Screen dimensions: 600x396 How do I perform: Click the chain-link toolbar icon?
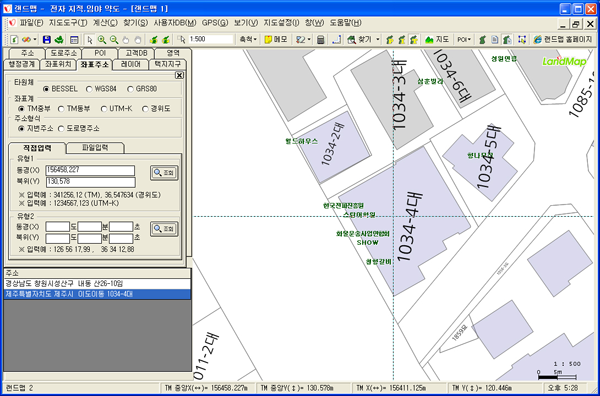tap(26, 39)
